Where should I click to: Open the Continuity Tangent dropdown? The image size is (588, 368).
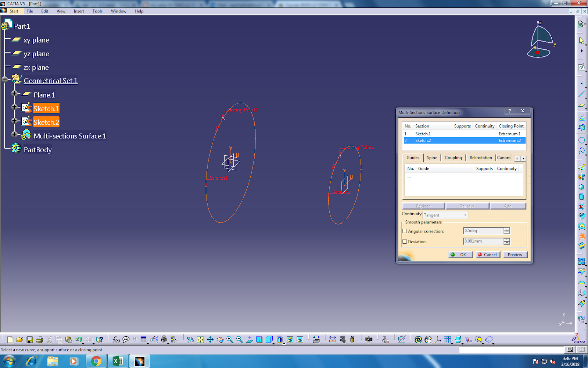coord(465,215)
